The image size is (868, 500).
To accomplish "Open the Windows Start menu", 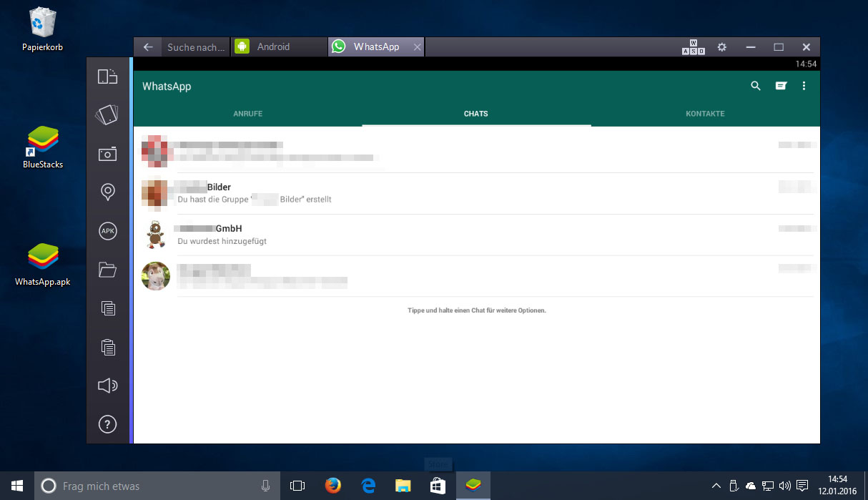I will point(17,486).
